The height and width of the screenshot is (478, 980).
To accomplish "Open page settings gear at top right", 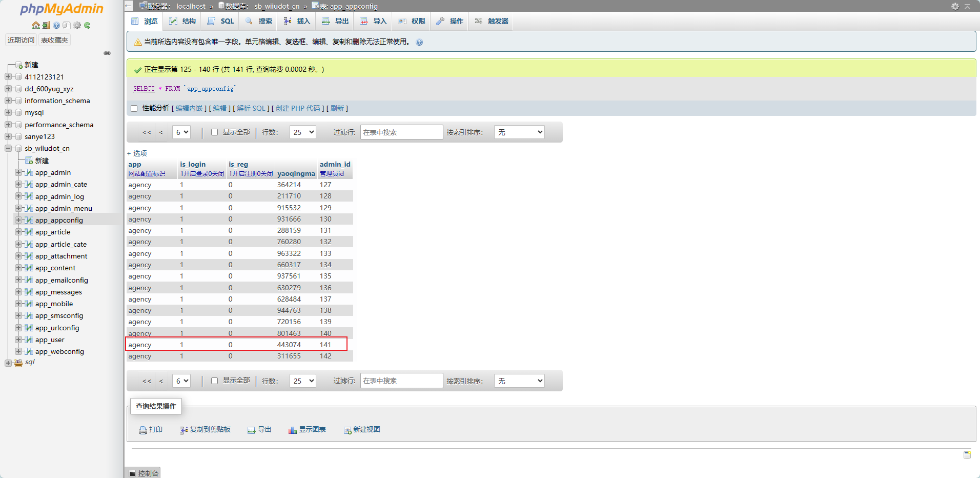I will [x=955, y=6].
